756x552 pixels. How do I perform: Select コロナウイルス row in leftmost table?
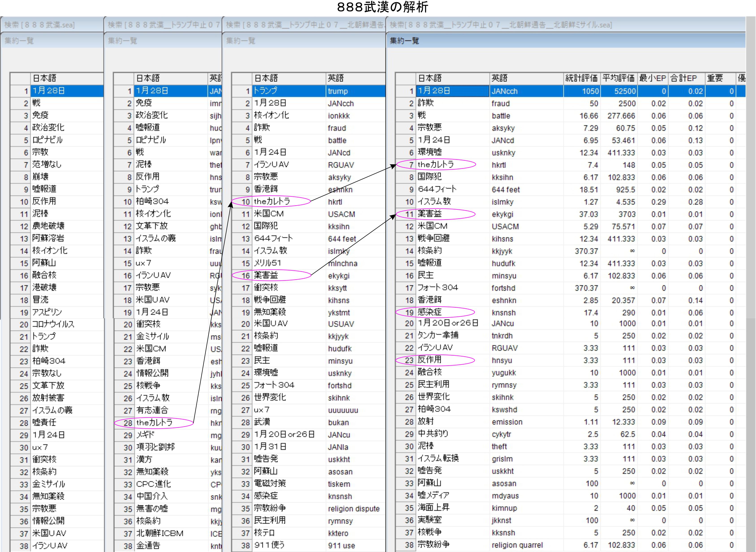tap(53, 324)
